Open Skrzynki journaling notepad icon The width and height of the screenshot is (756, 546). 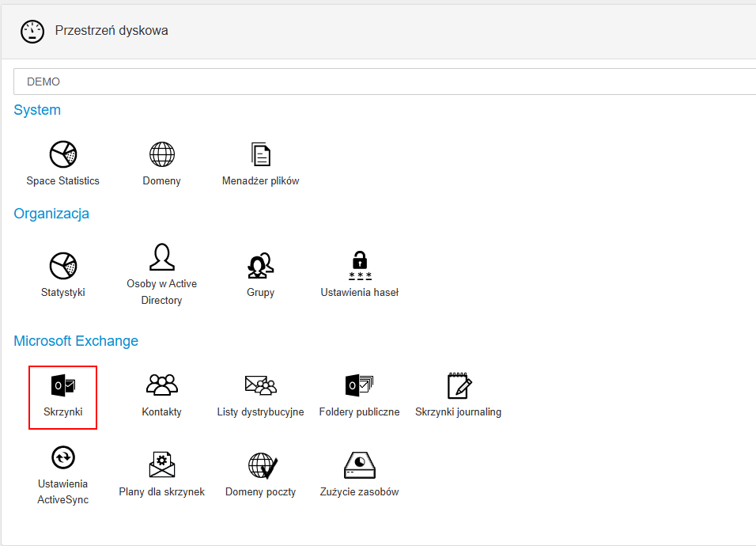[459, 385]
